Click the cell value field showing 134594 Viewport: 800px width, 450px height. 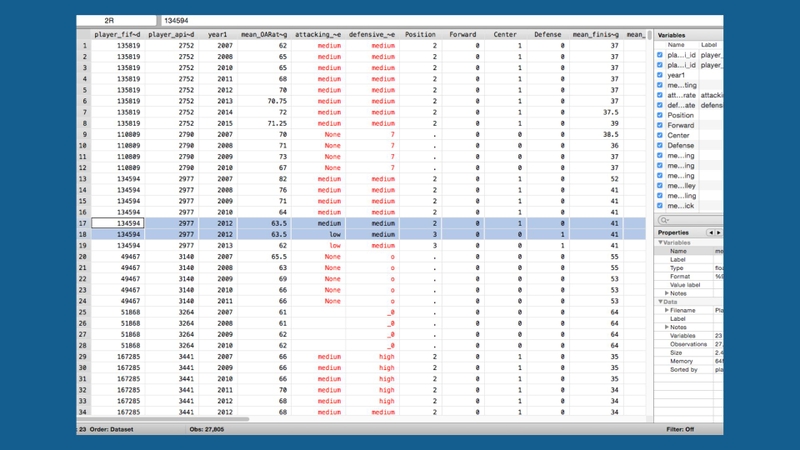tap(442, 20)
